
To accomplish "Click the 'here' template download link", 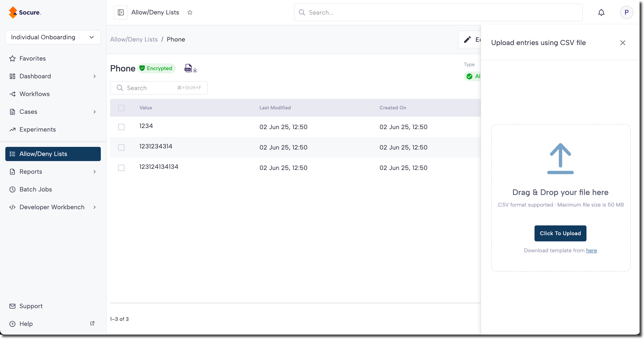I will click(x=591, y=250).
